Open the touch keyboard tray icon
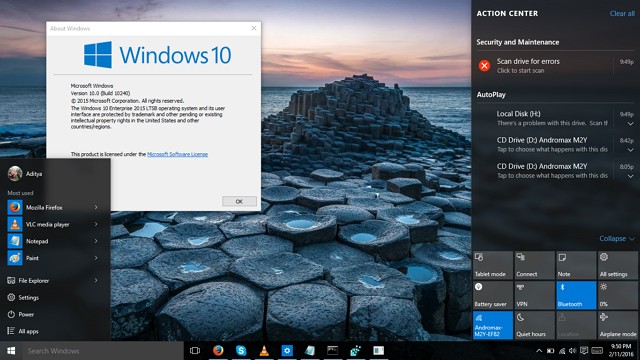 (597, 351)
